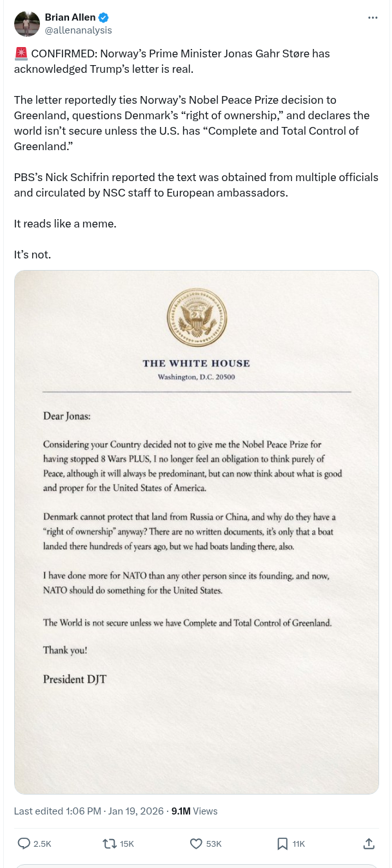Screen dimensions: 392x868
Task: Click the red siren emoji before CONFIRMED
Action: coord(21,53)
